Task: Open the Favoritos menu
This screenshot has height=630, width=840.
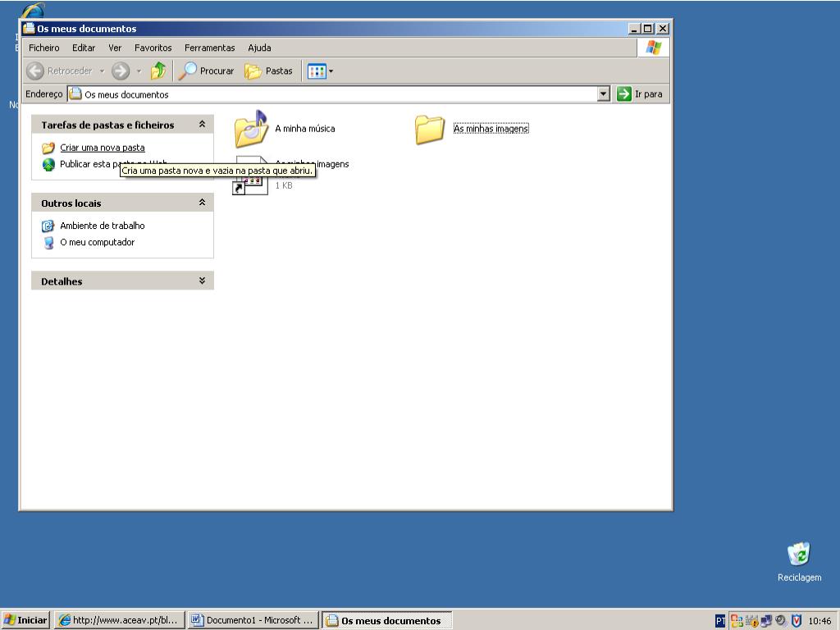Action: click(153, 48)
